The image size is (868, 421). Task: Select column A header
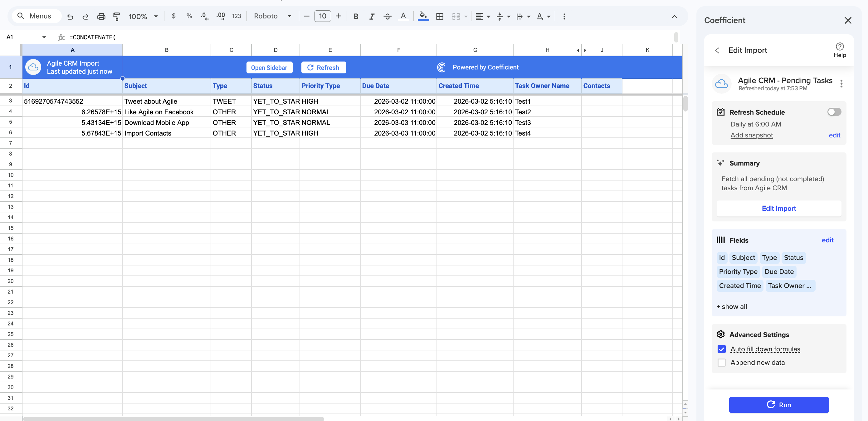[72, 50]
